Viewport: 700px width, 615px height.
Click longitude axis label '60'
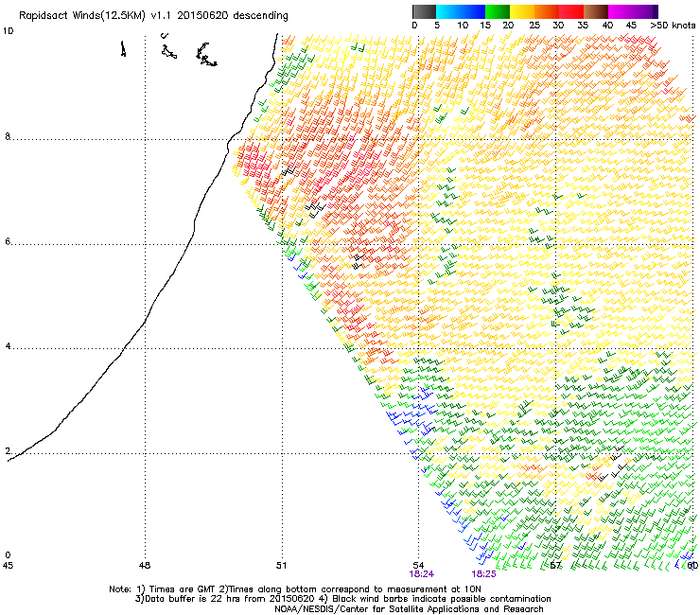(692, 566)
